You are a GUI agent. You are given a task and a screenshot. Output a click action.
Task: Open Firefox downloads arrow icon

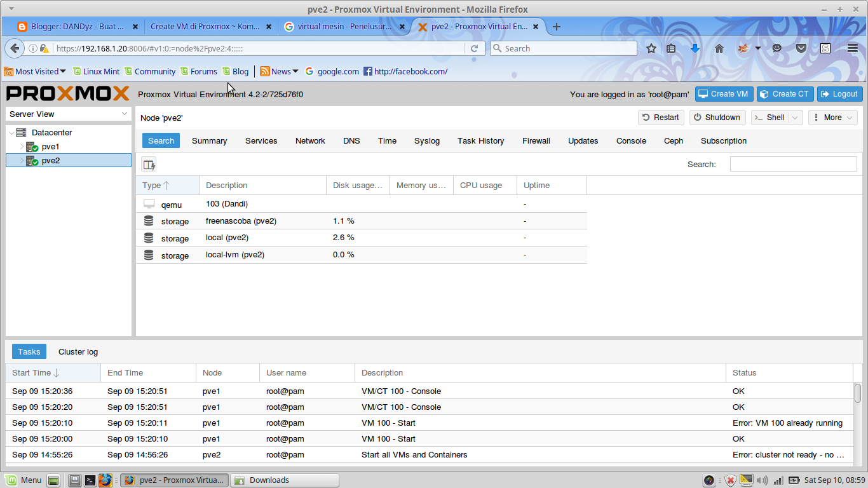click(x=695, y=48)
